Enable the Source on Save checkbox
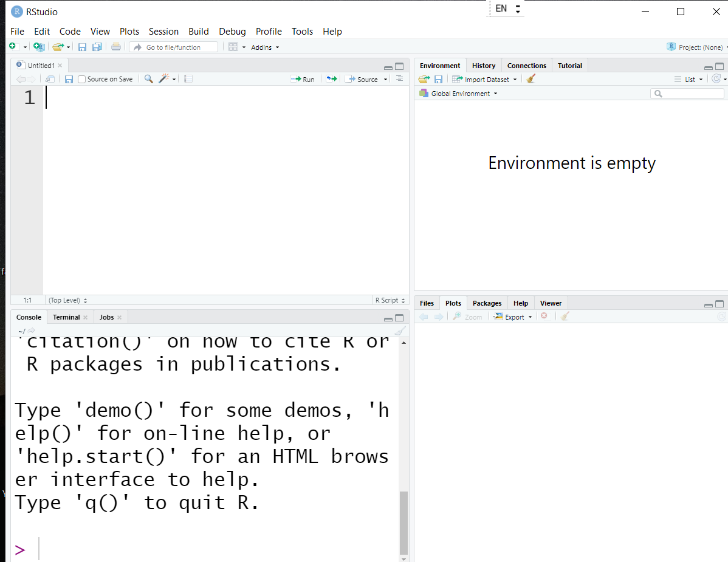Image resolution: width=728 pixels, height=562 pixels. tap(81, 80)
